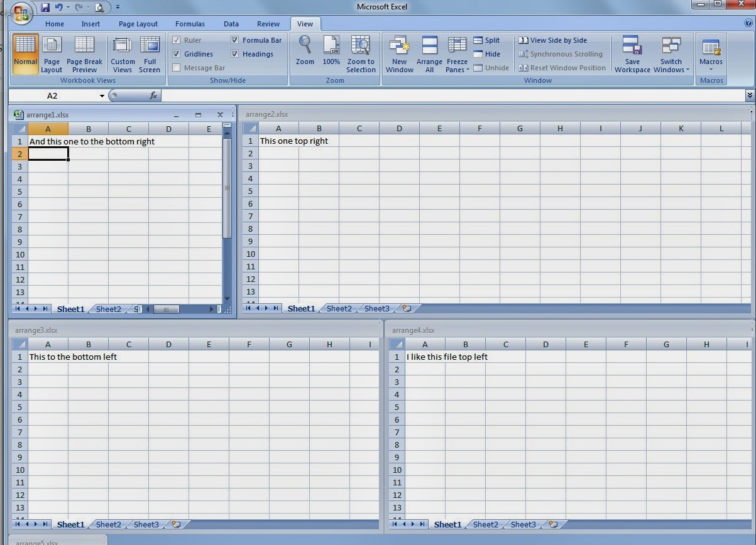The width and height of the screenshot is (756, 545).
Task: Disable the Formula Bar checkbox
Action: tap(234, 40)
